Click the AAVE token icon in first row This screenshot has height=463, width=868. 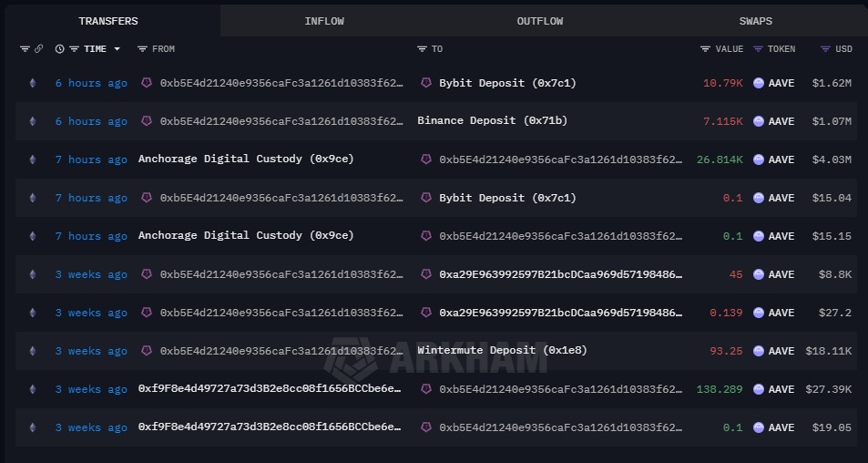click(759, 83)
